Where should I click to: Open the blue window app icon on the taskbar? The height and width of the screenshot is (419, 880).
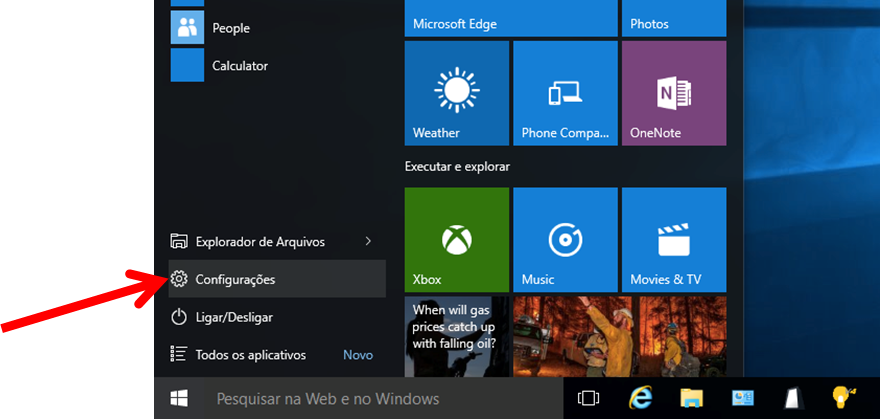(x=742, y=398)
